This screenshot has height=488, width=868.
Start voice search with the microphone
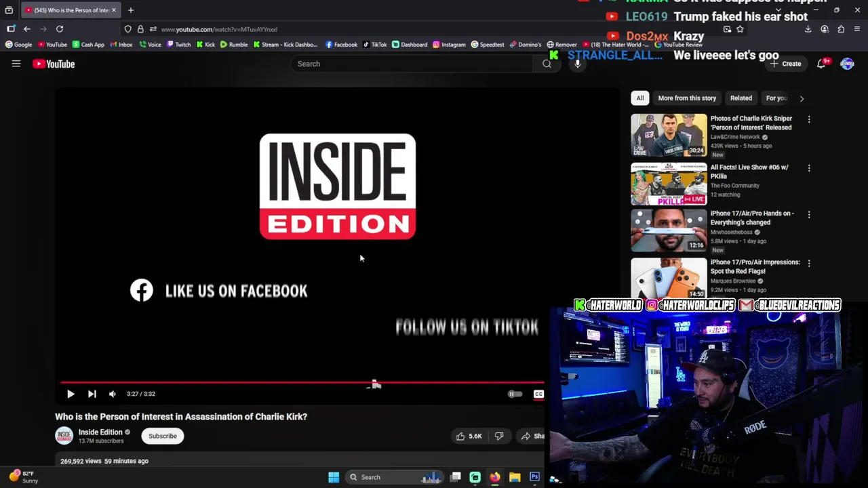coord(578,64)
